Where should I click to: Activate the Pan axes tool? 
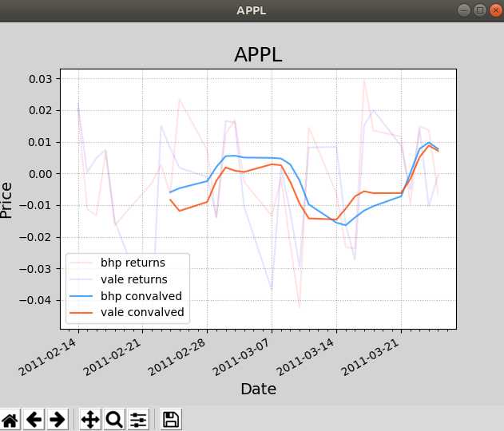click(x=90, y=420)
